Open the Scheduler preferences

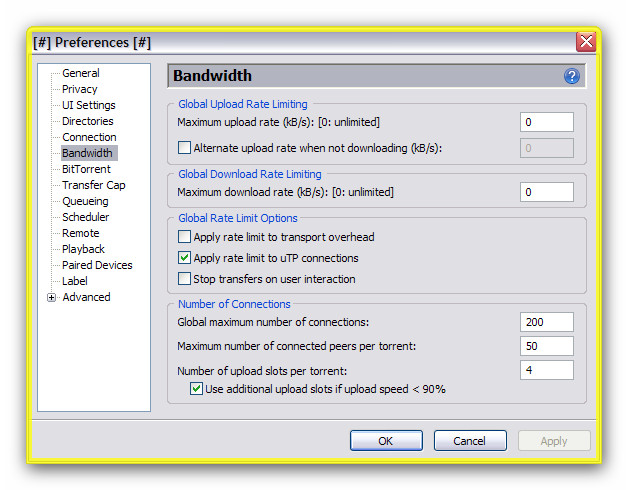pyautogui.click(x=85, y=217)
